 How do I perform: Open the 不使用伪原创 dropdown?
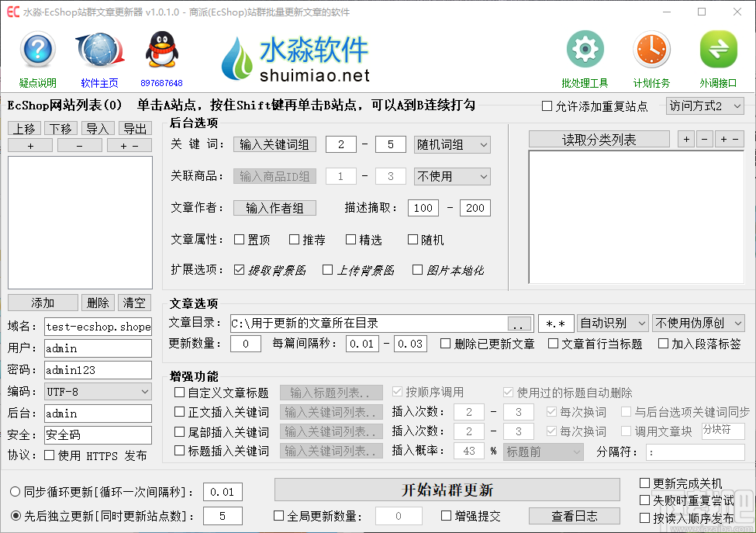(699, 323)
